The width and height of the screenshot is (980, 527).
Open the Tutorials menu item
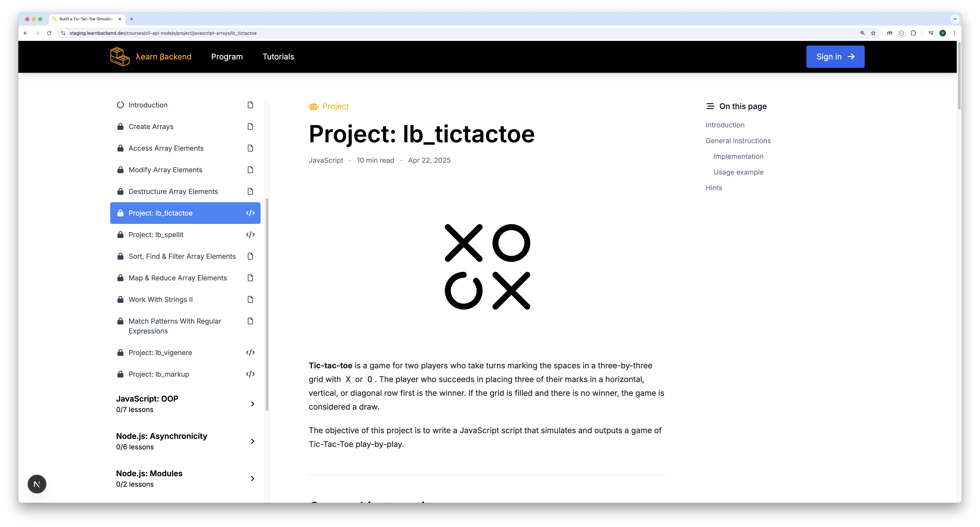(278, 57)
